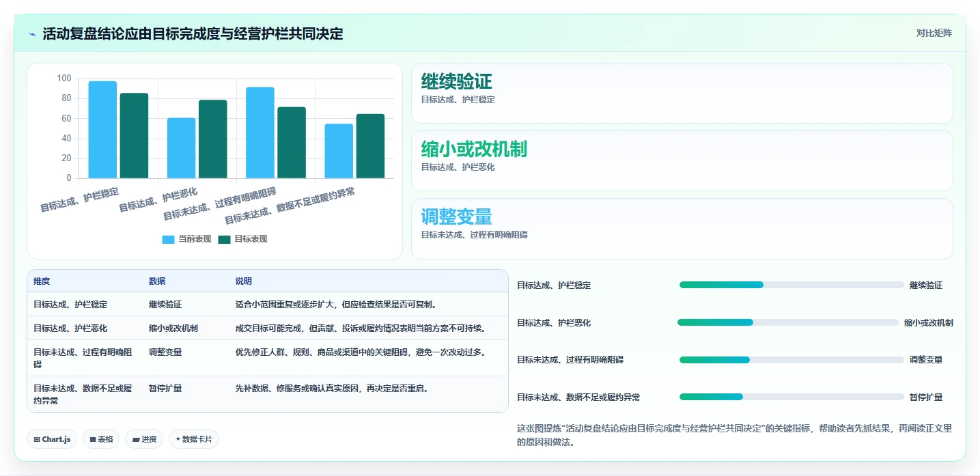
Task: Click the 对比矩阵 label in the header
Action: tap(934, 33)
